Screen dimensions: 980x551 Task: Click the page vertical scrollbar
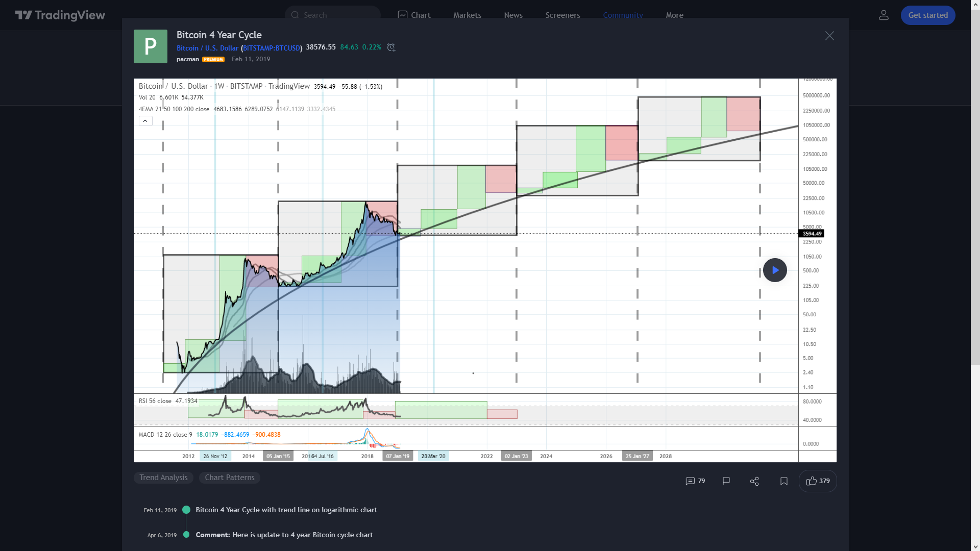tap(975, 204)
